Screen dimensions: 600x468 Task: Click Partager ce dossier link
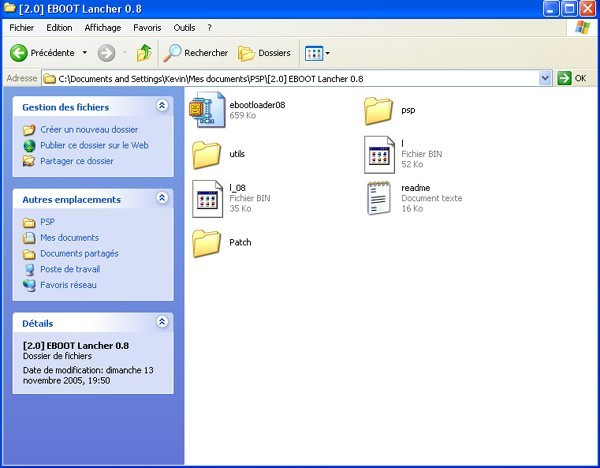tap(77, 161)
